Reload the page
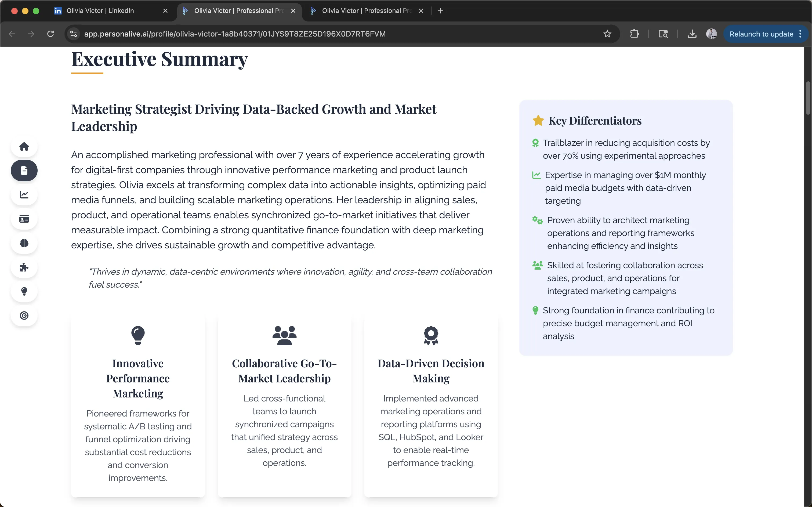 pyautogui.click(x=50, y=34)
